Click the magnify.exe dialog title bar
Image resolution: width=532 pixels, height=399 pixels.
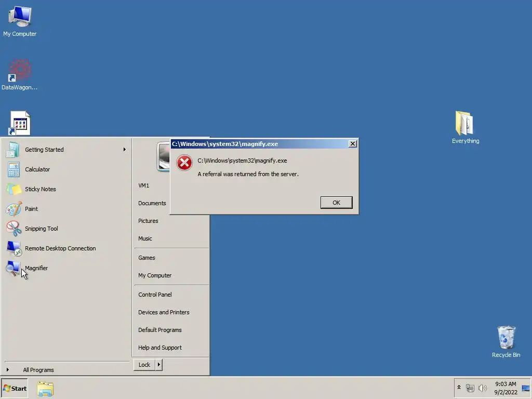pyautogui.click(x=260, y=144)
